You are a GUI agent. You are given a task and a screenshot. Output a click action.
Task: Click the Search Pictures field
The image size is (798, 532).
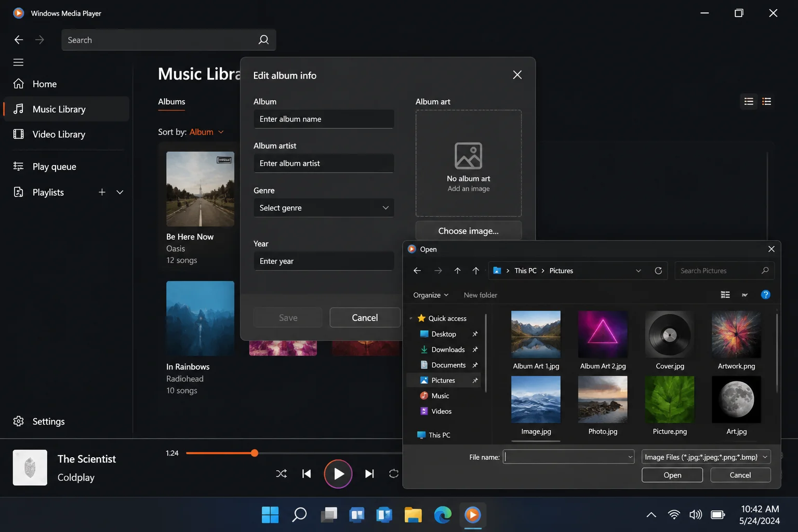point(724,271)
